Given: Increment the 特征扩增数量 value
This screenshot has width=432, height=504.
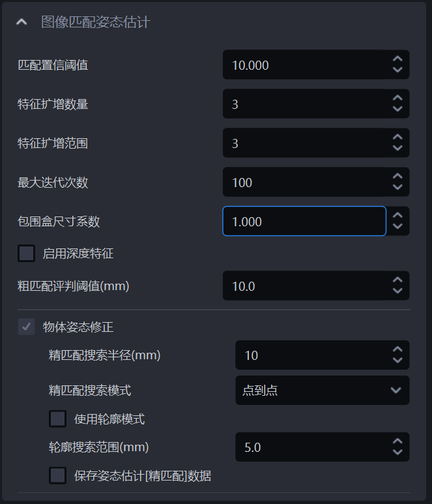Looking at the screenshot, I should 397,98.
